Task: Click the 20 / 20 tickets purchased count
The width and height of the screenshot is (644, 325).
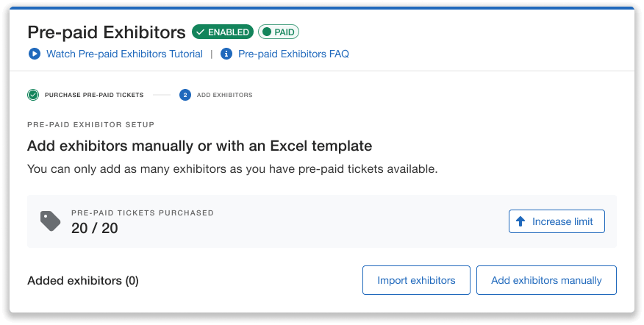Action: [95, 228]
